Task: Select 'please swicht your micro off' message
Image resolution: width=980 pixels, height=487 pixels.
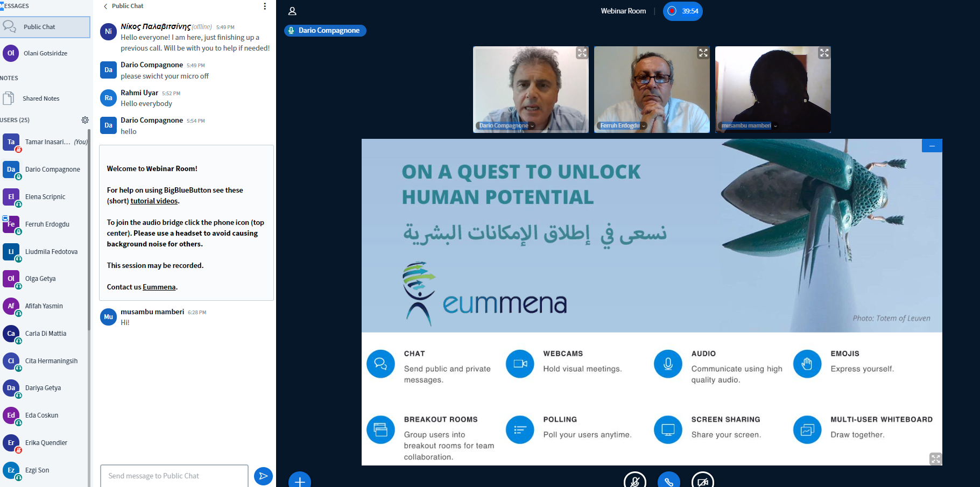Action: (x=165, y=76)
